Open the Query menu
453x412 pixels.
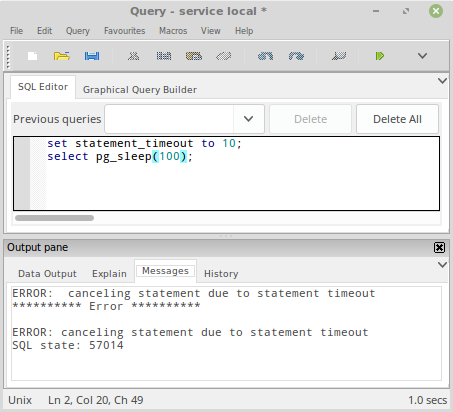[x=78, y=31]
